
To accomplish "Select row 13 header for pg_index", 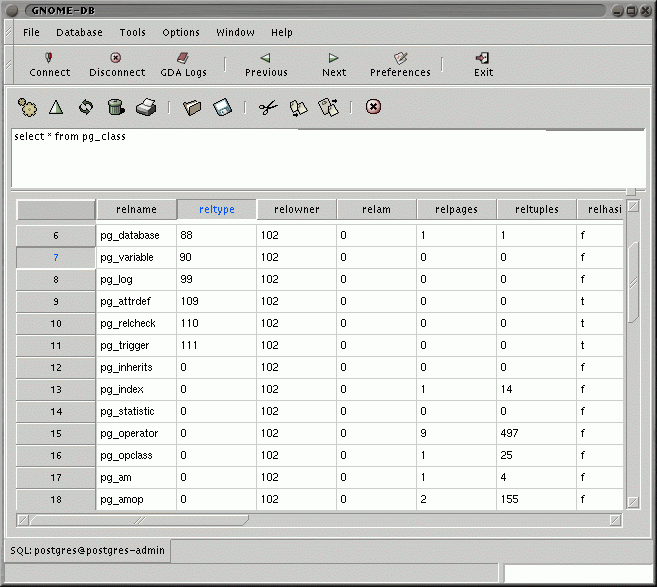I will pyautogui.click(x=56, y=389).
